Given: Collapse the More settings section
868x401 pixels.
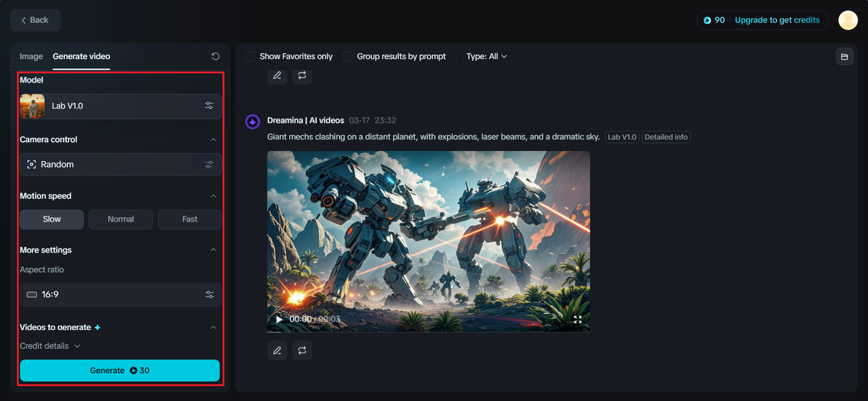Looking at the screenshot, I should tap(214, 250).
